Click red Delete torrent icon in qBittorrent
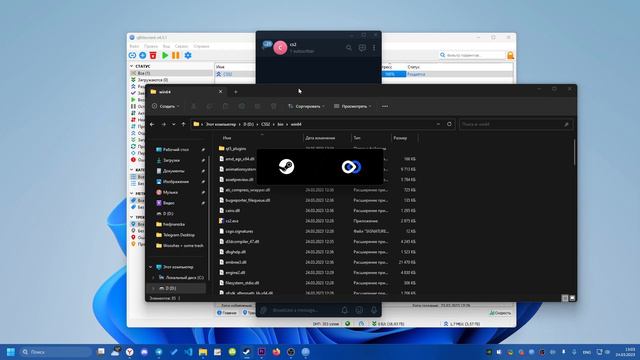Image resolution: width=640 pixels, height=360 pixels. pos(153,55)
